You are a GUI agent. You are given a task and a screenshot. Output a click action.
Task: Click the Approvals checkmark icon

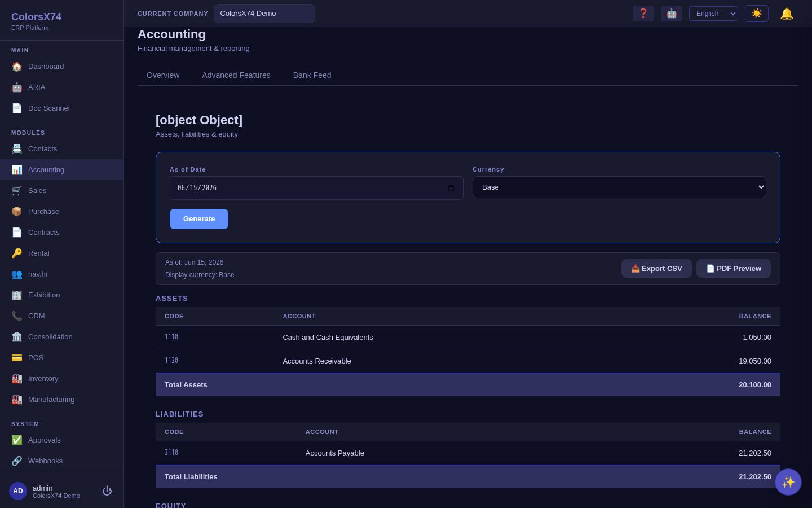[17, 440]
